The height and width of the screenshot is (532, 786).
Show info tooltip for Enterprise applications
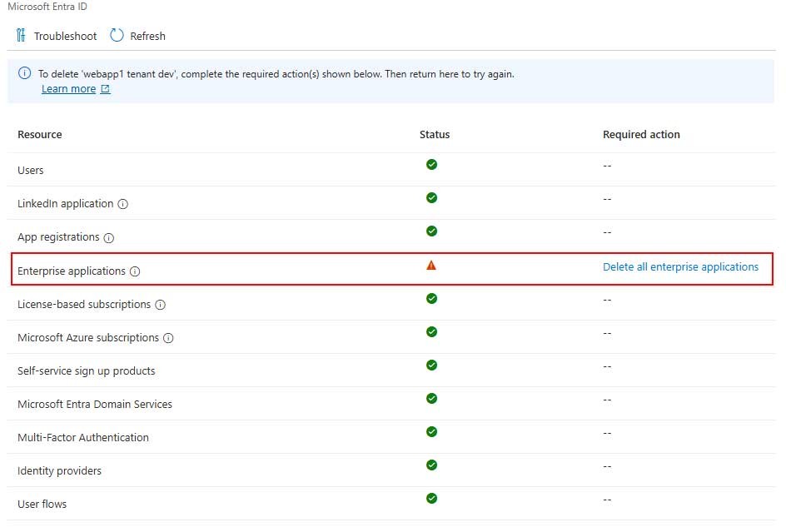coord(135,271)
